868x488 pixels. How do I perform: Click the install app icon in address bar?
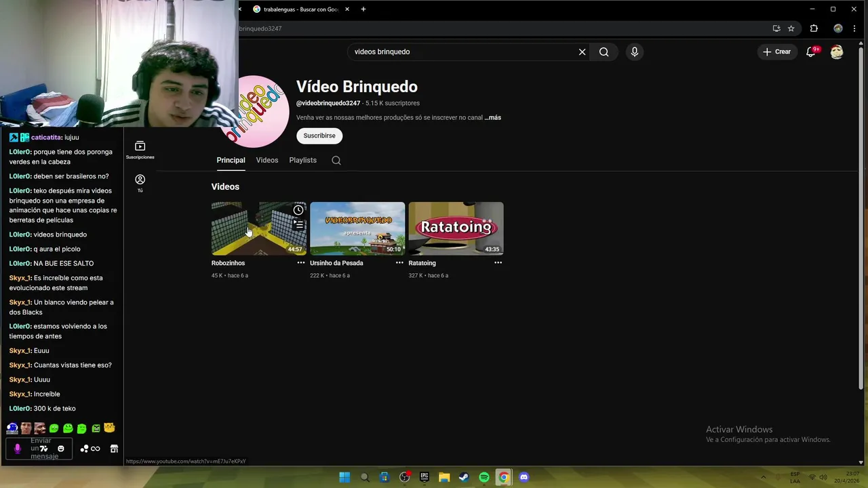776,28
